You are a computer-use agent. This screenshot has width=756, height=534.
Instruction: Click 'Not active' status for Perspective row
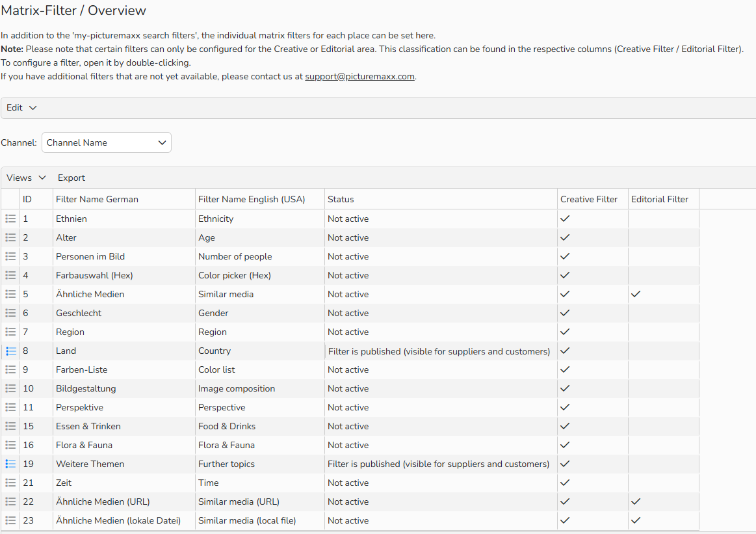pyautogui.click(x=348, y=407)
